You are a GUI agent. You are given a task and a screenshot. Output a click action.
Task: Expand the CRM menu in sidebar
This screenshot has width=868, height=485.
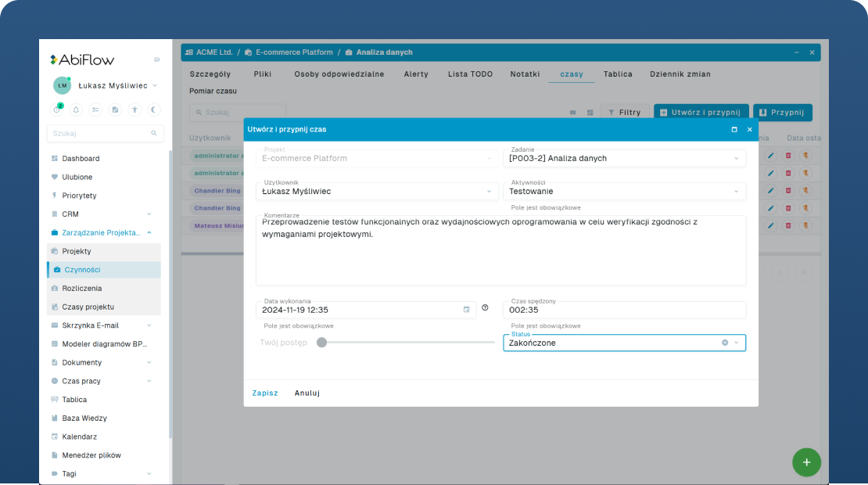149,214
